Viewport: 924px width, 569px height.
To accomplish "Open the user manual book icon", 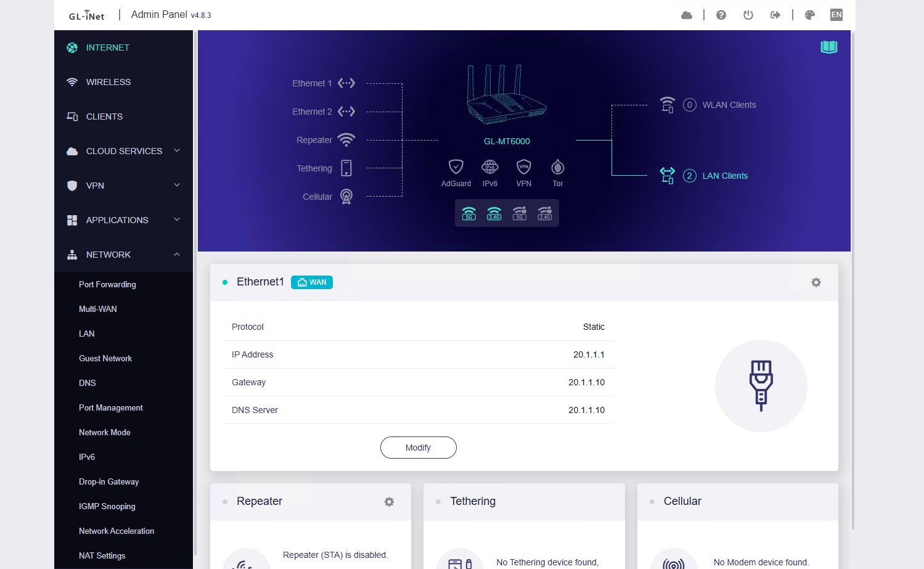I will pos(829,47).
